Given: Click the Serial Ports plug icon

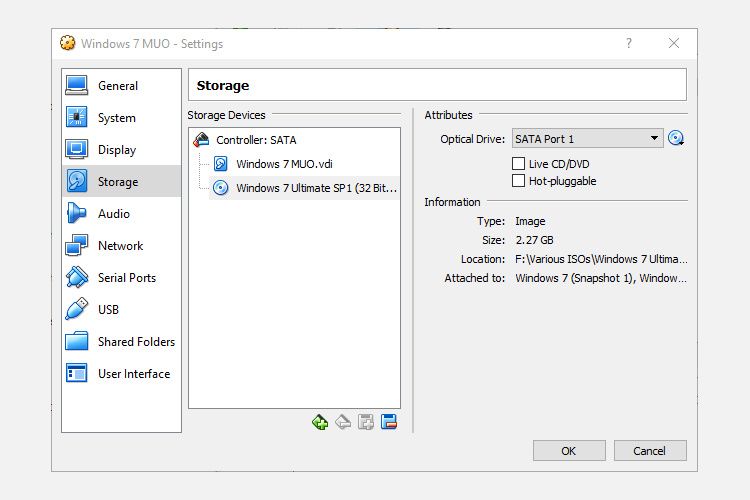Looking at the screenshot, I should pos(77,278).
